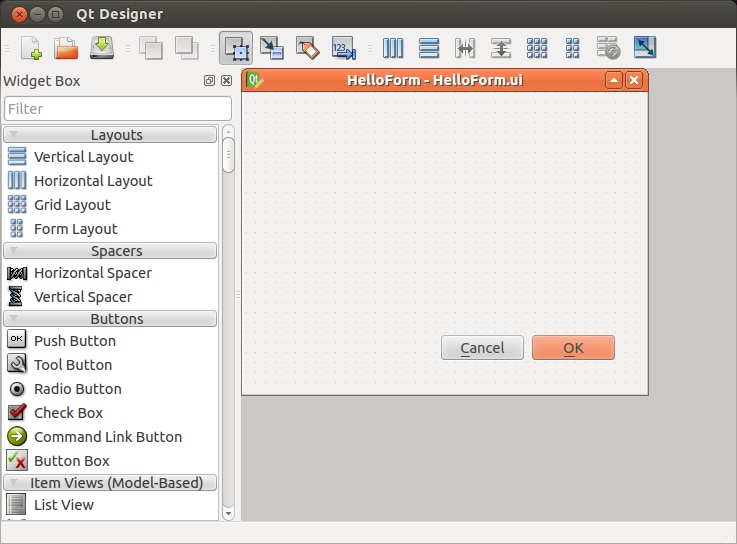Close the HelloForm.ui form window
This screenshot has height=544, width=737.
coord(634,80)
